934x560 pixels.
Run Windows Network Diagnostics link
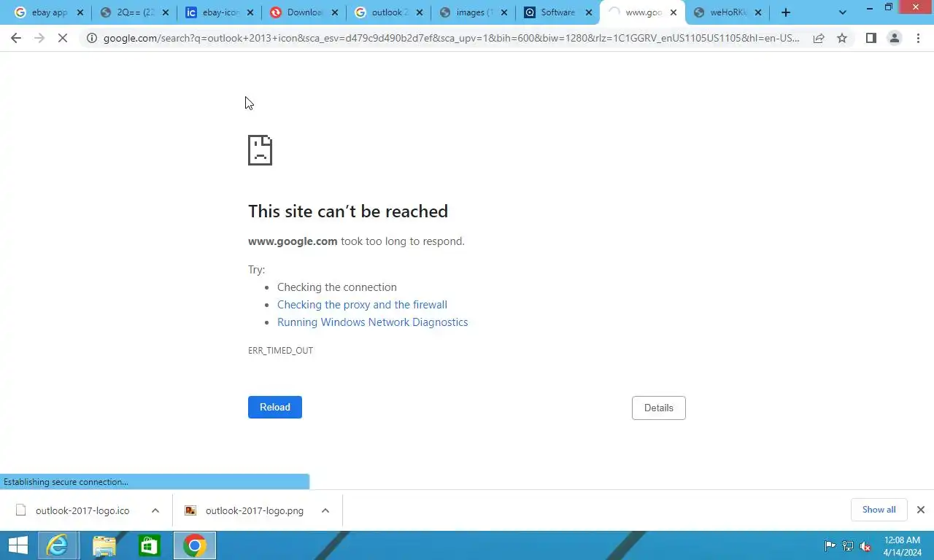[372, 322]
